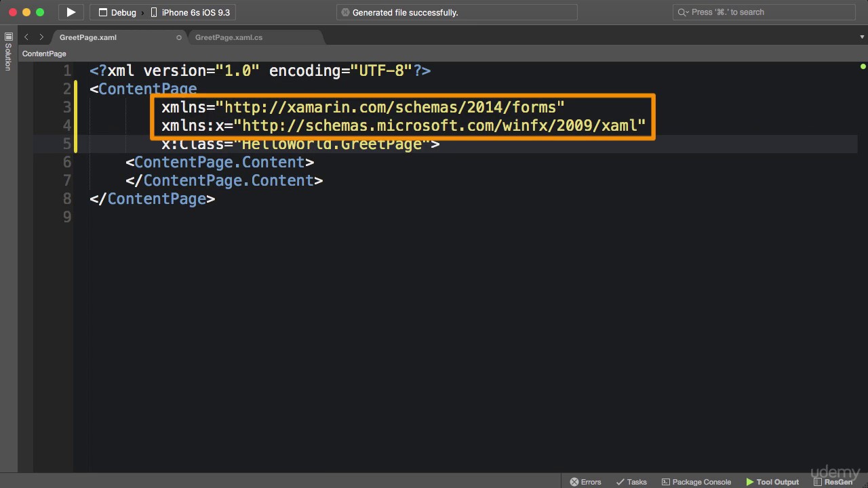Switch to the GreetPage.xaml.cs tab
Screen dimensions: 868x488
(x=229, y=37)
